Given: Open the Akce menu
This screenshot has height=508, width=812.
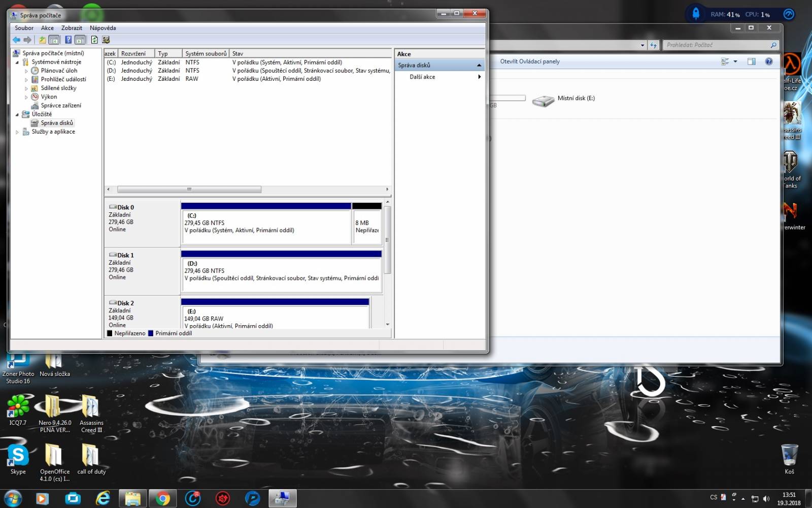Looking at the screenshot, I should pos(47,28).
